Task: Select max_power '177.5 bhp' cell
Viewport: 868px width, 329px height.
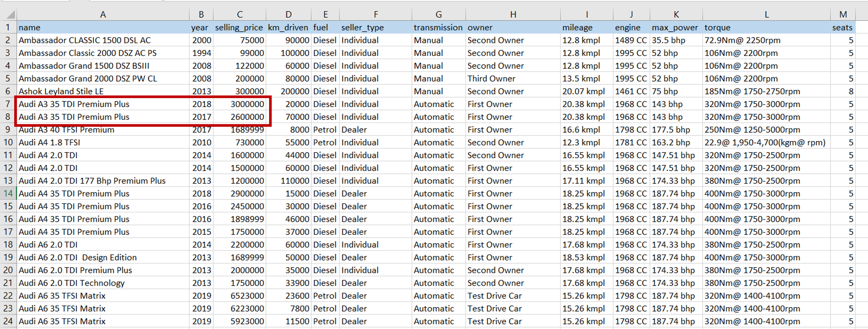Action: [x=676, y=130]
